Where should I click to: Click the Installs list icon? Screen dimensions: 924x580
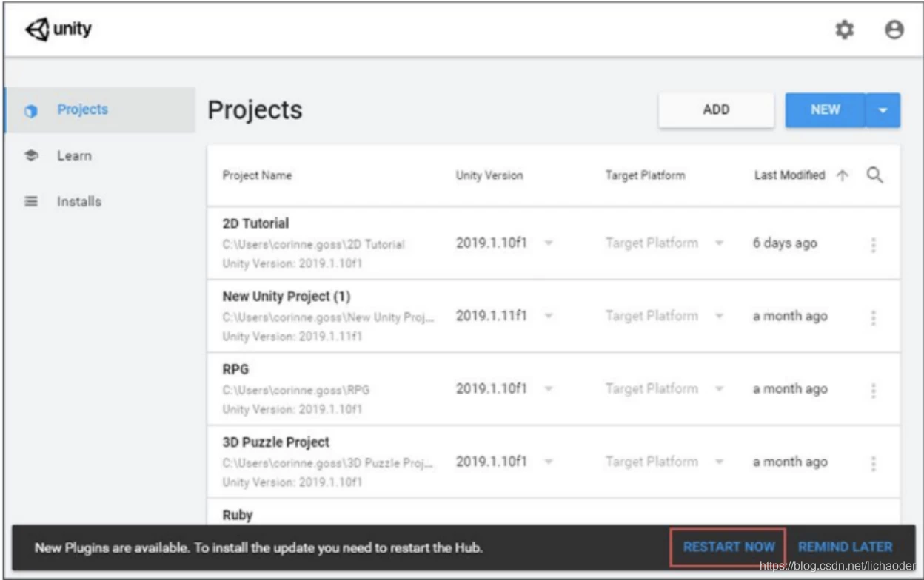click(x=31, y=201)
